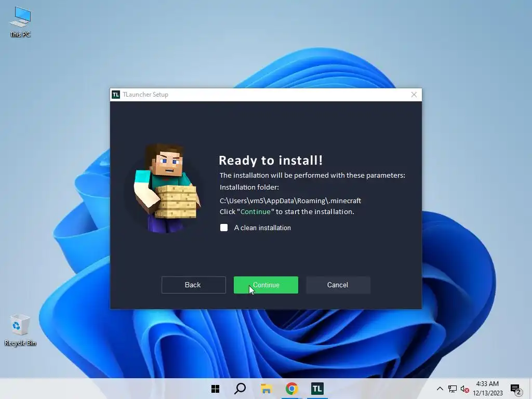Enable the clean installation checkbox

coord(224,228)
